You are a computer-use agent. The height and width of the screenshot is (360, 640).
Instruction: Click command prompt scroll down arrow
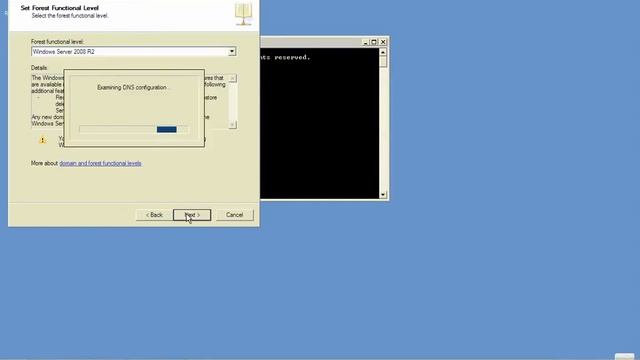click(383, 195)
